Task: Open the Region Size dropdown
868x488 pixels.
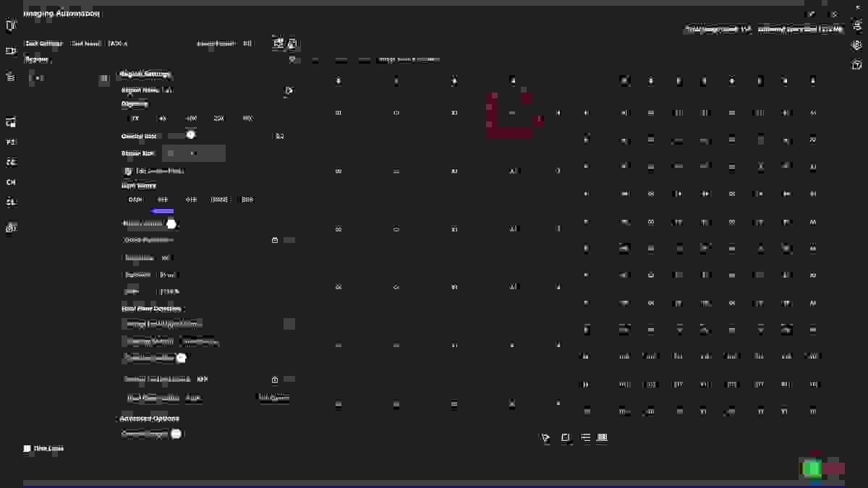Action: [194, 153]
